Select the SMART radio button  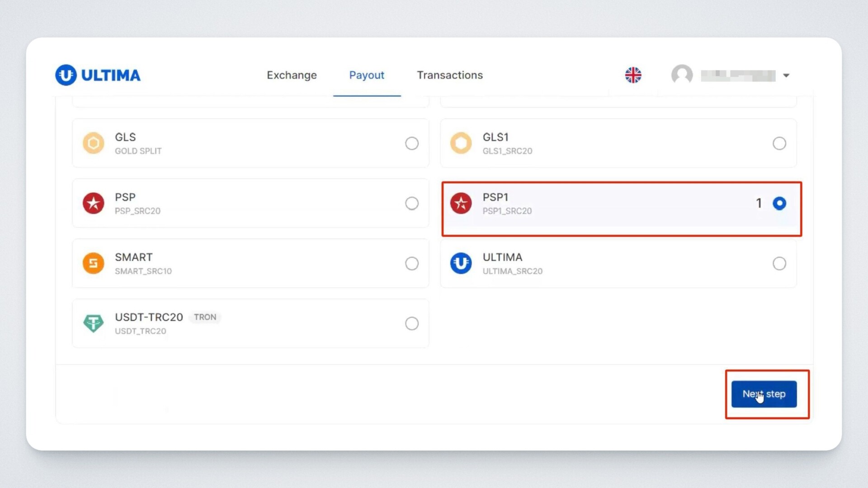point(411,263)
